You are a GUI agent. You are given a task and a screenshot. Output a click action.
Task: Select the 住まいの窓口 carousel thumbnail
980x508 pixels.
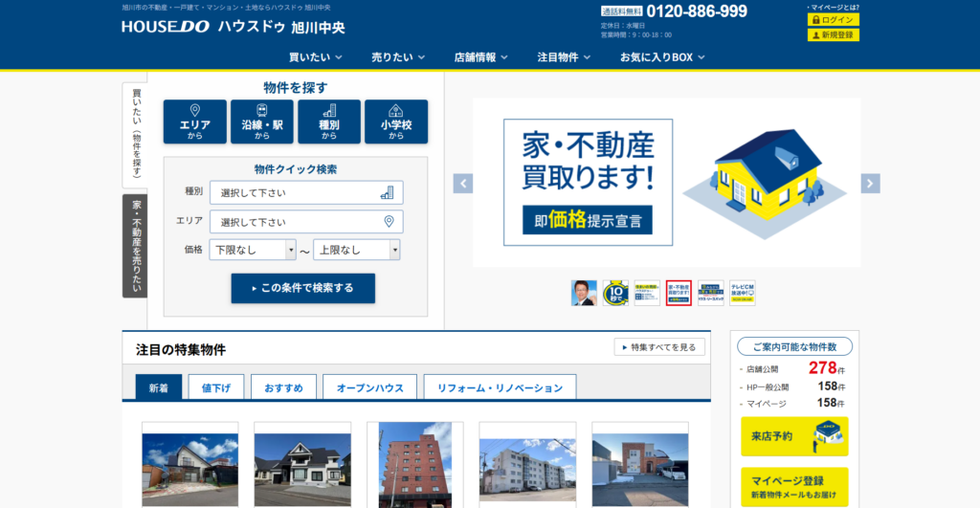coord(647,293)
